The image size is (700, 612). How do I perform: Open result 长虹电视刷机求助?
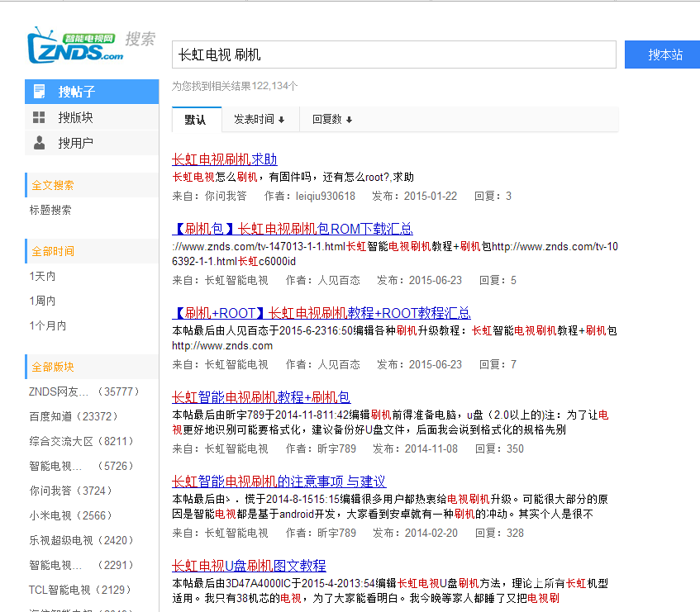225,159
